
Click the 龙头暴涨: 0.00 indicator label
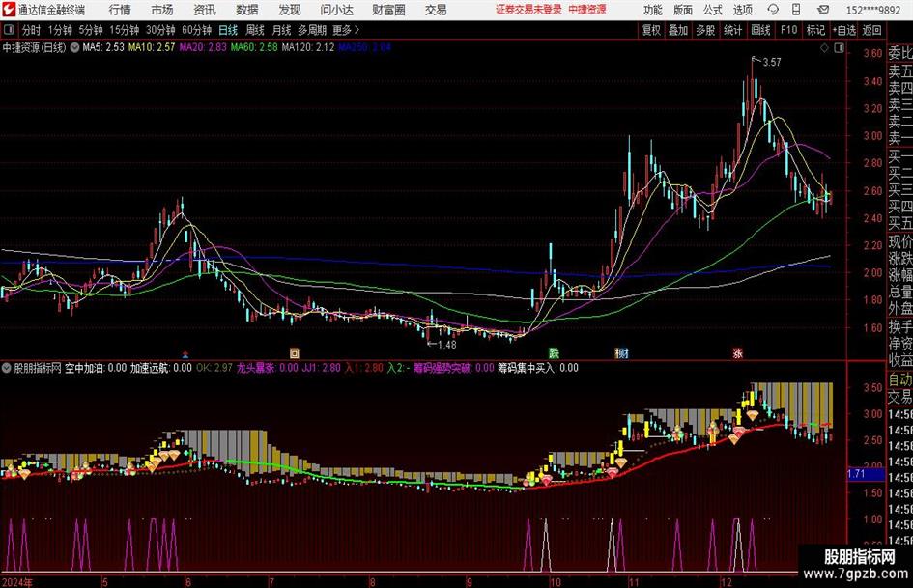[267, 368]
